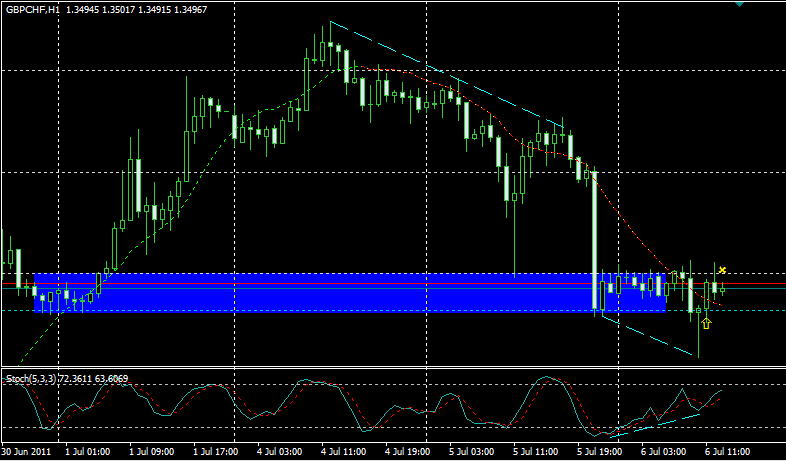The image size is (786, 461).
Task: Click the 5 Jul 03:00 time label
Action: [472, 451]
